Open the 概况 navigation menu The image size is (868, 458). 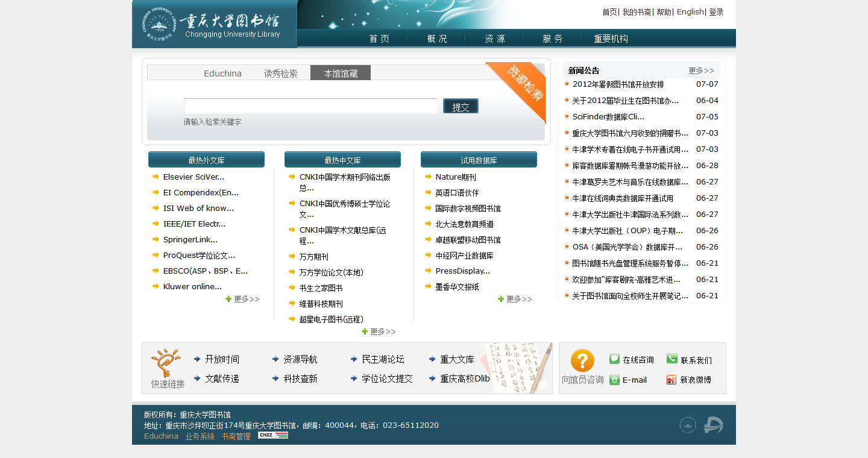click(437, 39)
